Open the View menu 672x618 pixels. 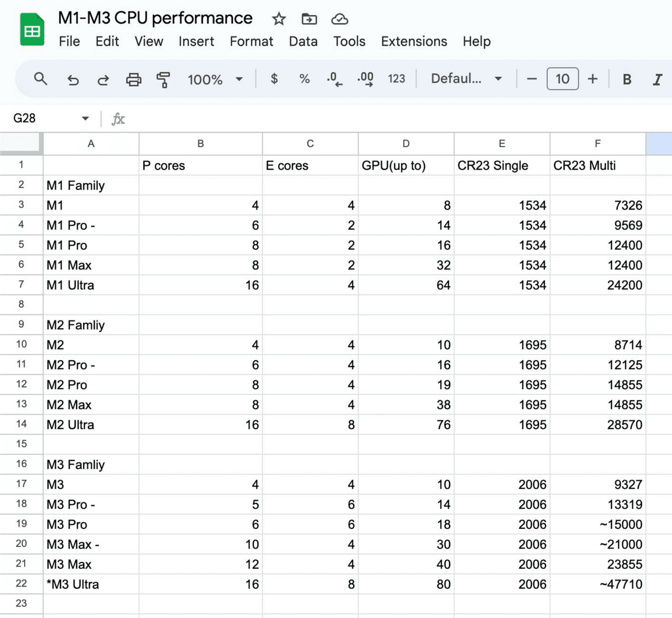(148, 41)
